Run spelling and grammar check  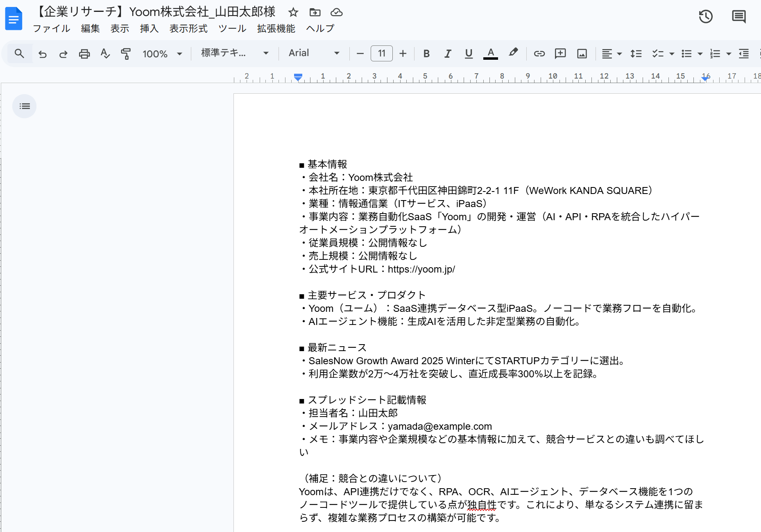tap(105, 54)
